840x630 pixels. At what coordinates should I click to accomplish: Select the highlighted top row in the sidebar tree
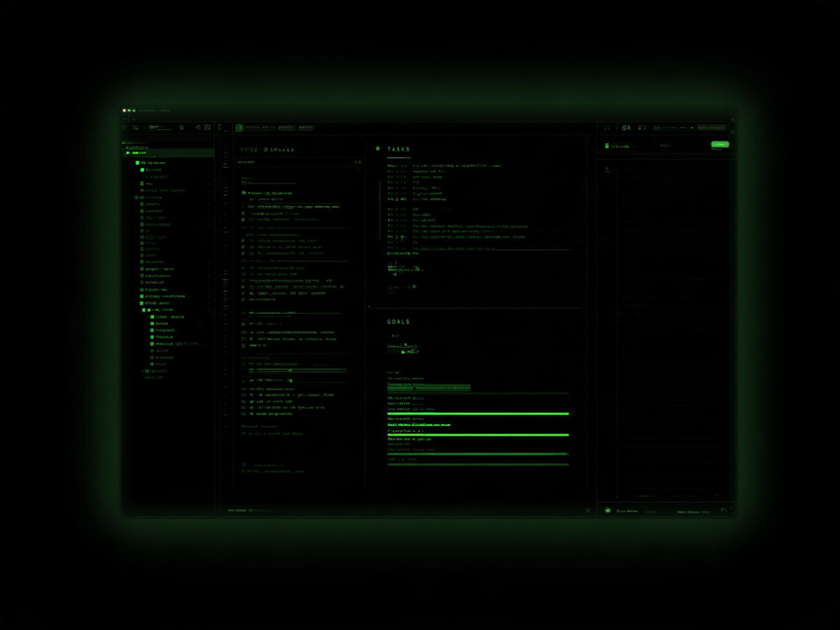pos(168,153)
